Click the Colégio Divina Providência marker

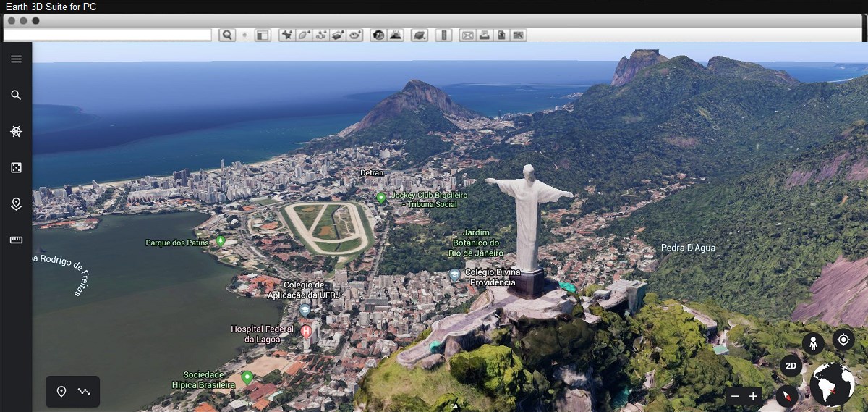point(454,274)
